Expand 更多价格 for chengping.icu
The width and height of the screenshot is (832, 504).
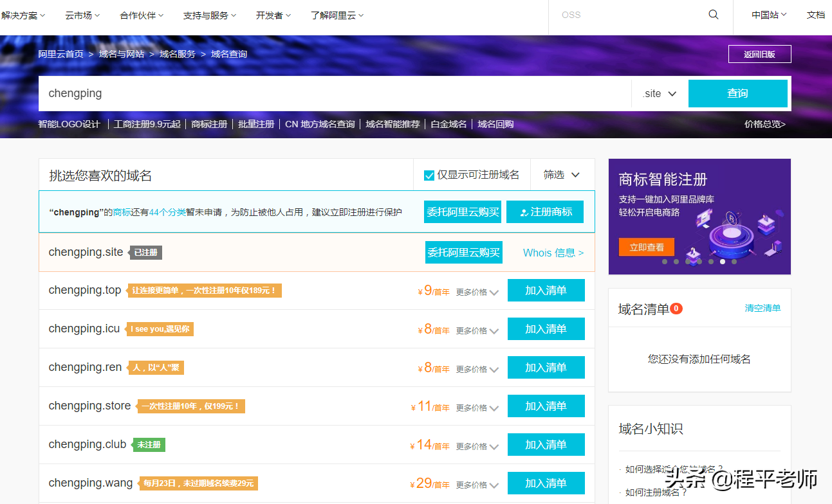(x=477, y=330)
